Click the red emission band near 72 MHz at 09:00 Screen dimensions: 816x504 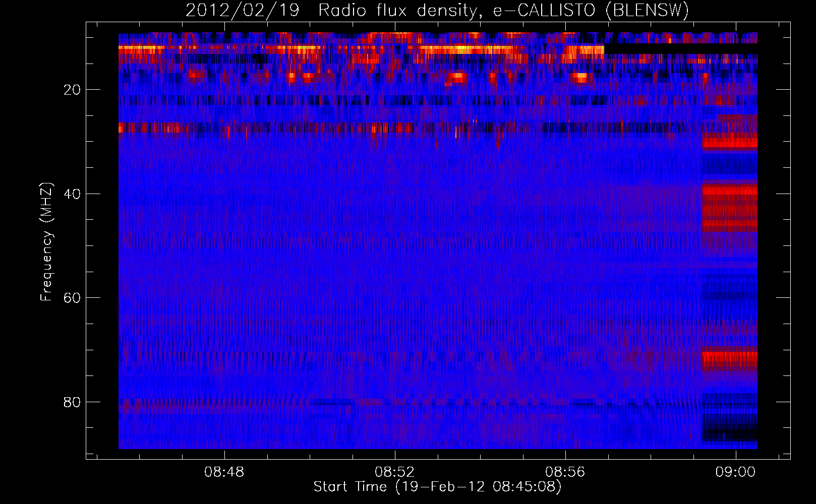click(x=730, y=358)
